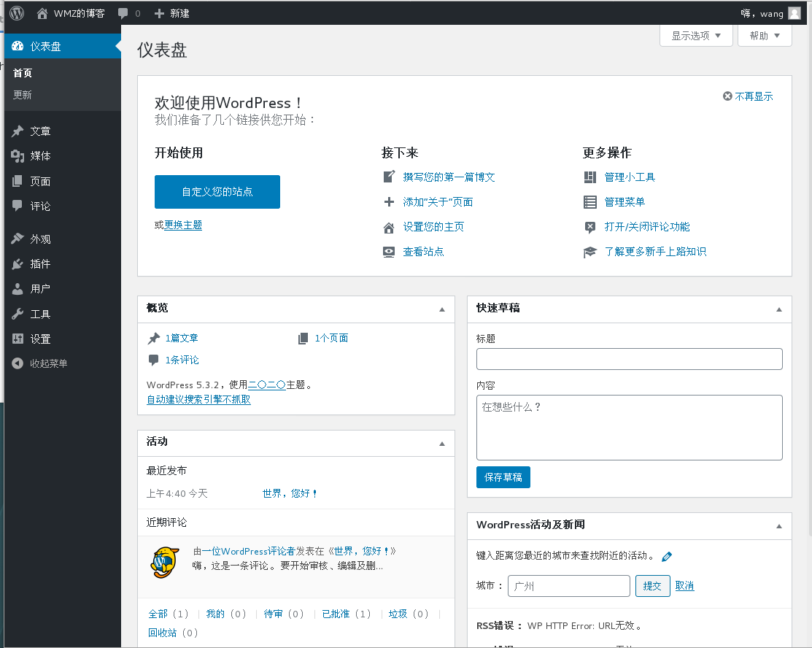Collapse the 概览 panel with its arrow
812x648 pixels.
pyautogui.click(x=441, y=309)
